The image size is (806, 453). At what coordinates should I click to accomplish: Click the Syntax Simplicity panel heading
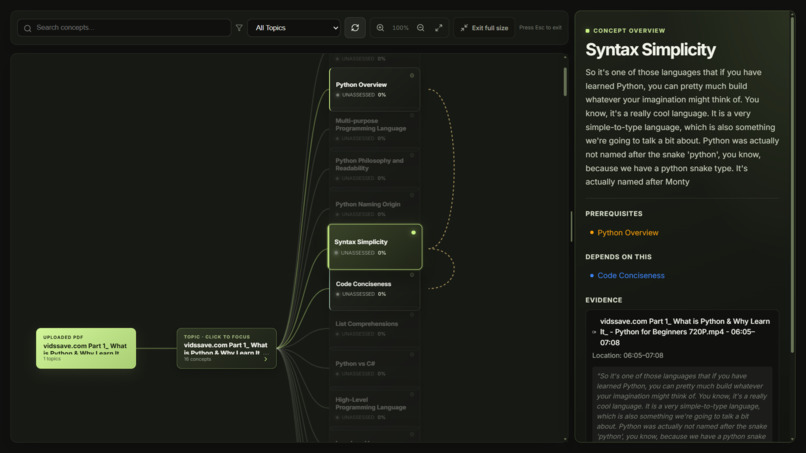point(650,50)
